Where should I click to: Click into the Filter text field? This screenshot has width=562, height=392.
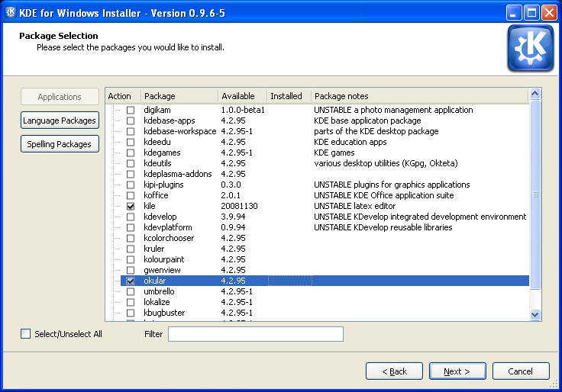[x=256, y=334]
